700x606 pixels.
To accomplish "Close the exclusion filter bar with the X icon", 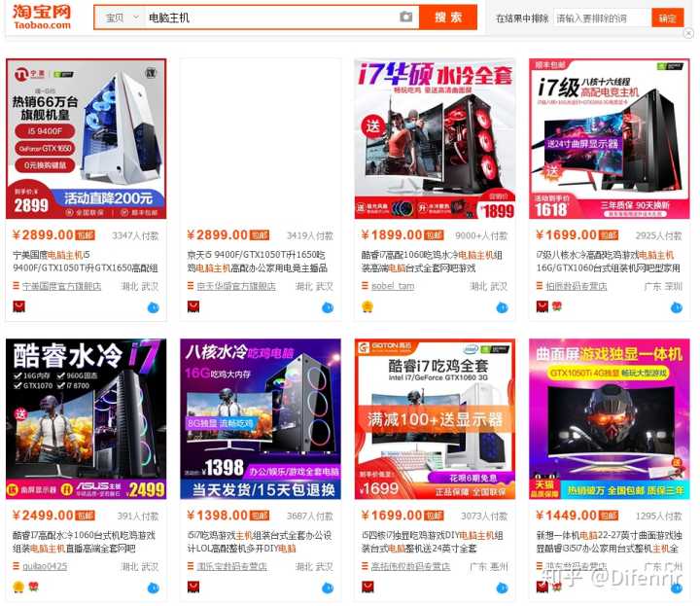I will coord(688,33).
